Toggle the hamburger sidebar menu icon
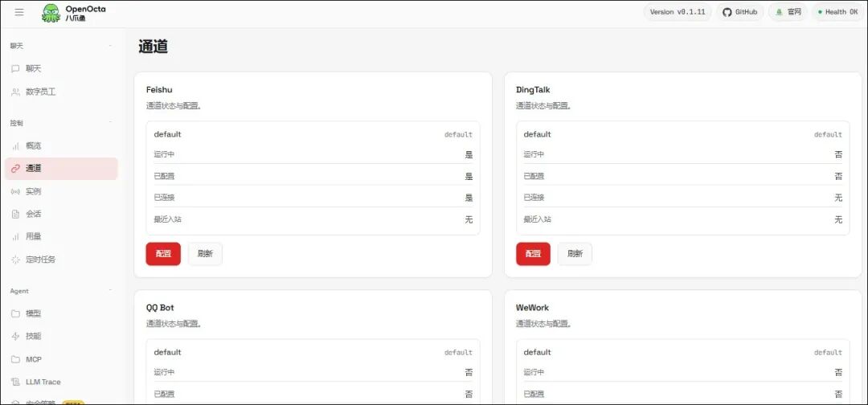 [x=19, y=12]
